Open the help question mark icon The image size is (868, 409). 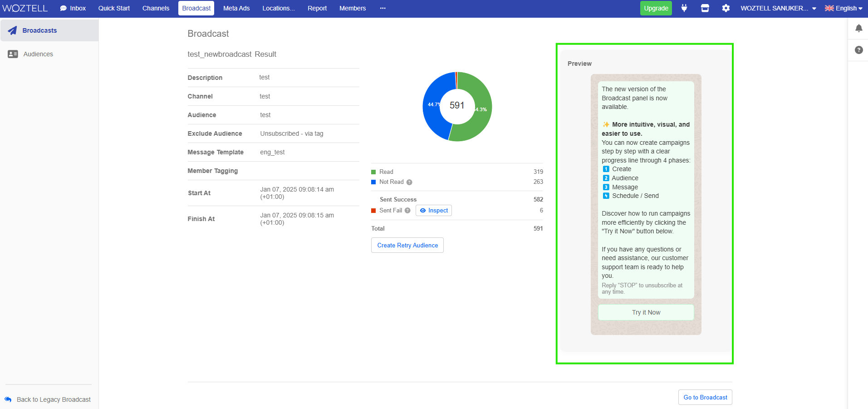point(858,50)
